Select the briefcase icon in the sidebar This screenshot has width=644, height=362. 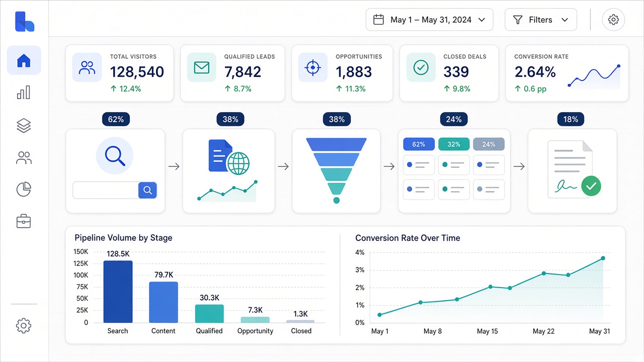24,221
